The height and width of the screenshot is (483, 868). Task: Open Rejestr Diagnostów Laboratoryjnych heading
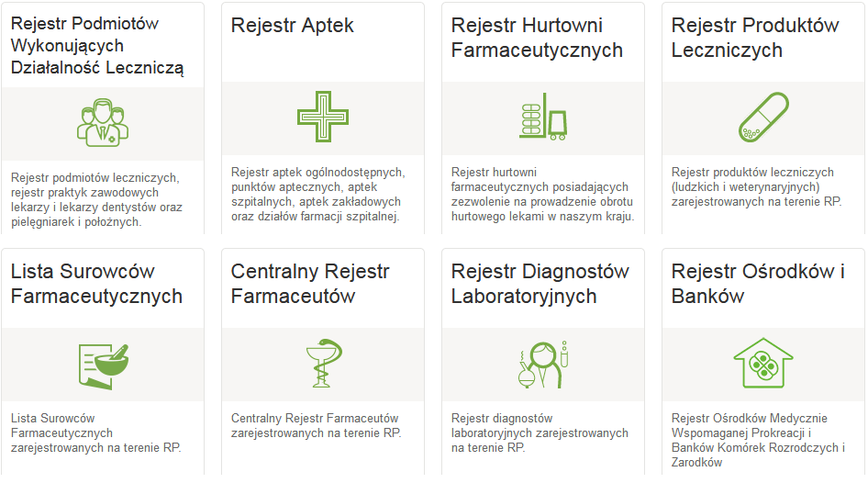point(540,284)
